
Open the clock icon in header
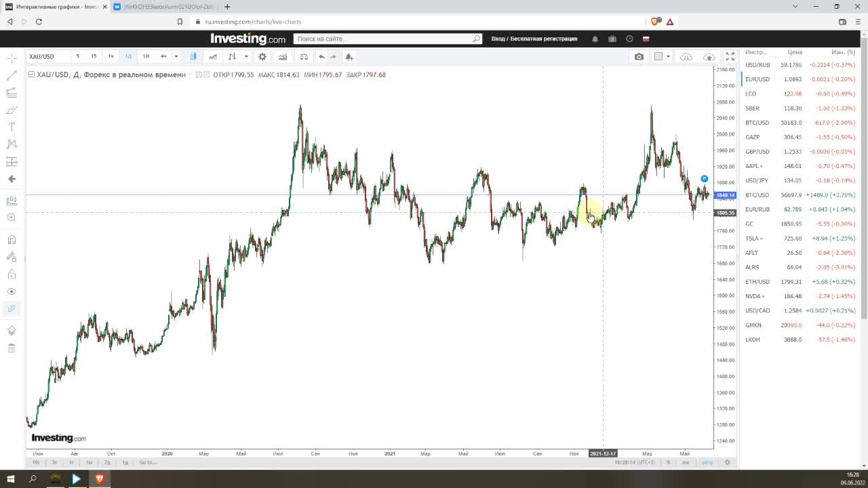tap(629, 39)
